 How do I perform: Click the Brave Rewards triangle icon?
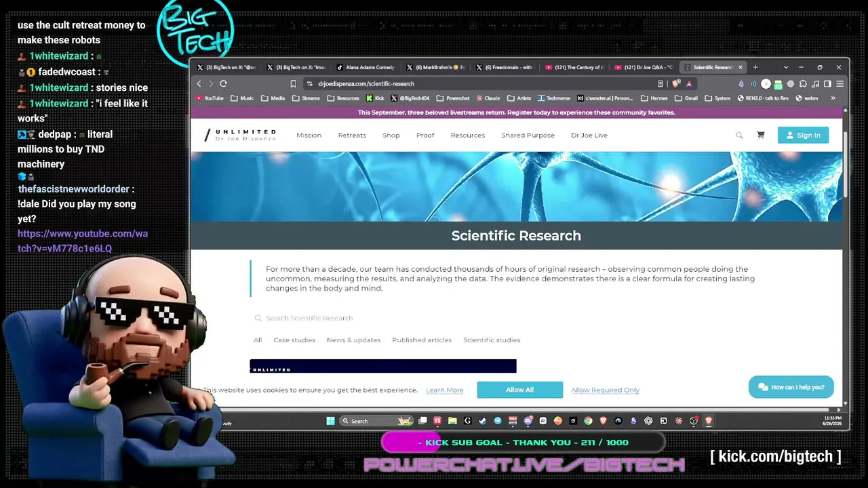pos(689,84)
